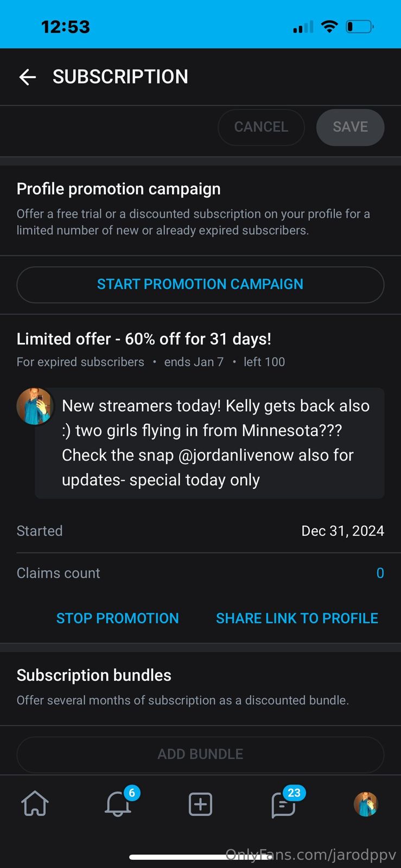
Task: Stop the current promotion
Action: [x=117, y=618]
